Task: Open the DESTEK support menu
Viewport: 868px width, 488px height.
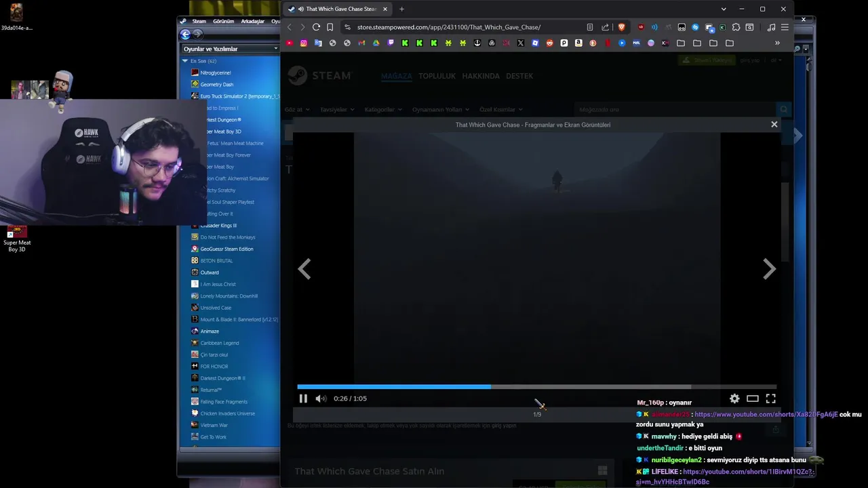Action: click(x=519, y=76)
